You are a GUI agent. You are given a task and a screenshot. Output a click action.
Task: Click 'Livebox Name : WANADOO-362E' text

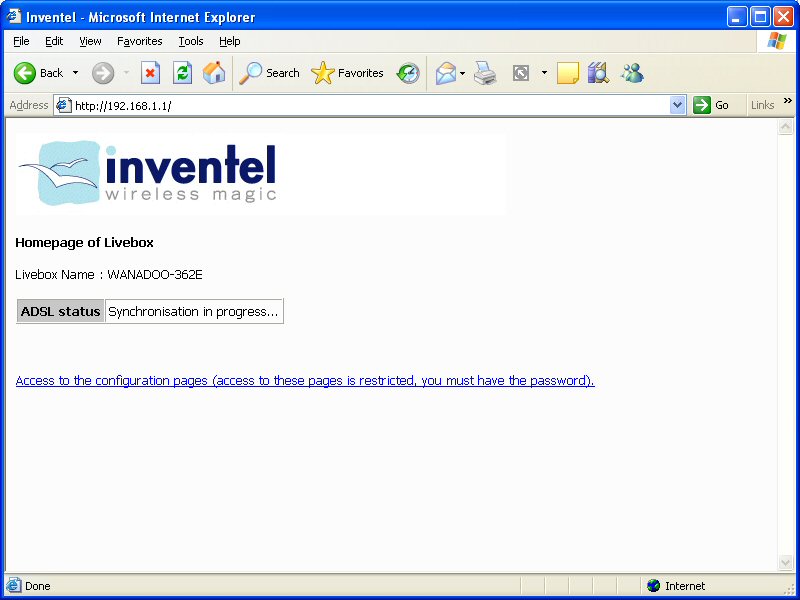point(109,274)
